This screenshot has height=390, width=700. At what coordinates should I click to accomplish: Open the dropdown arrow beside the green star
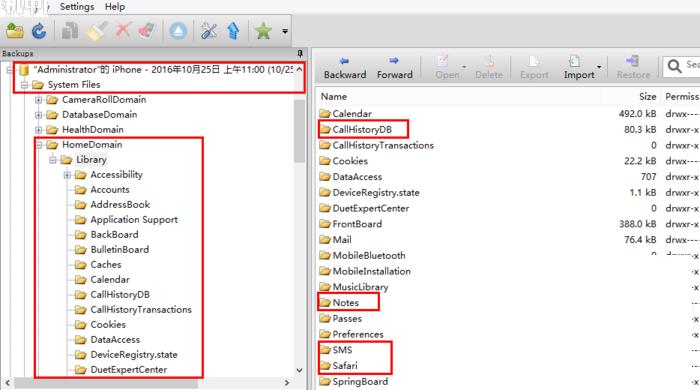pos(285,32)
